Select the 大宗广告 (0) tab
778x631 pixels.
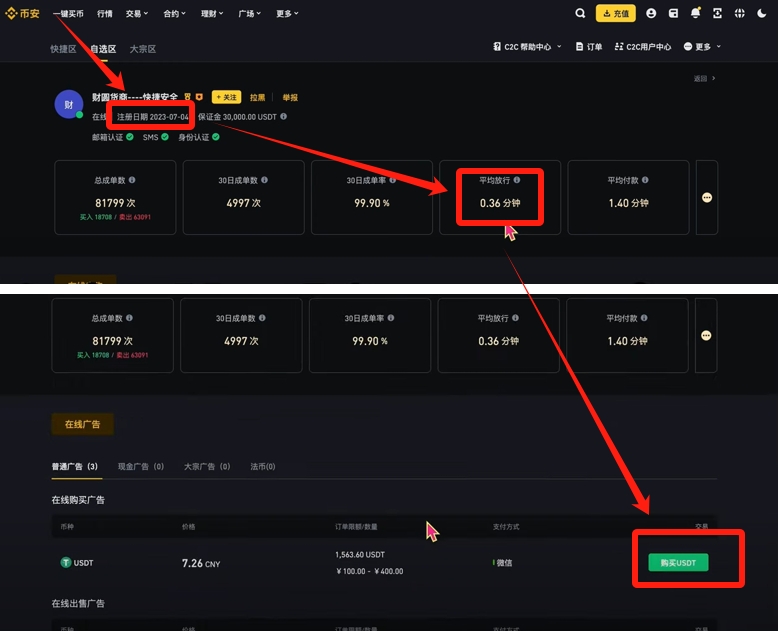coord(207,466)
